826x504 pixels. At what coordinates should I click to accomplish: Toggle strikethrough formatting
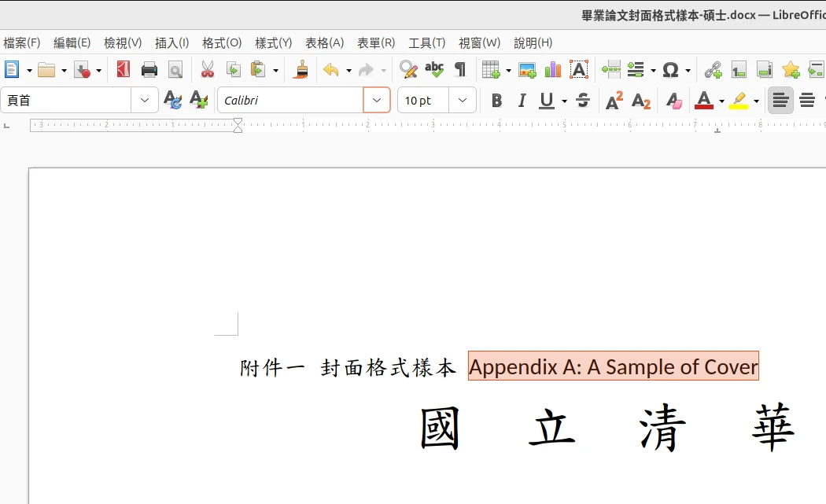pyautogui.click(x=583, y=100)
